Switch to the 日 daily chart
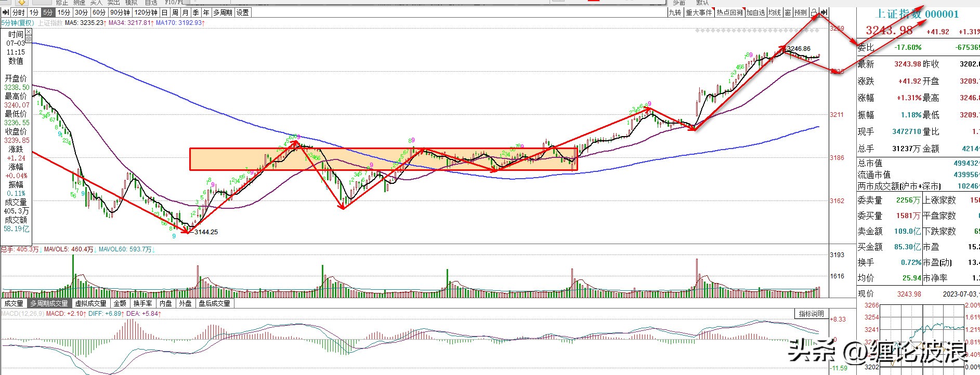Image resolution: width=980 pixels, height=375 pixels. click(x=165, y=12)
